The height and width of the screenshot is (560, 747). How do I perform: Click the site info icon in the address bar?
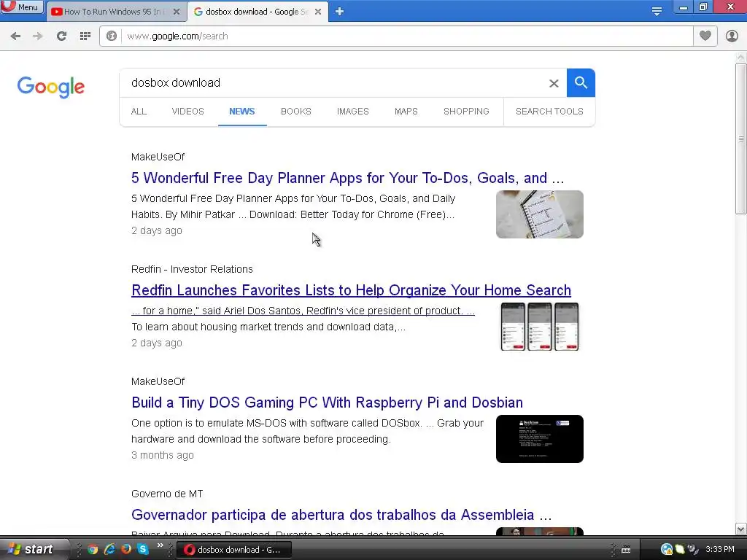112,36
